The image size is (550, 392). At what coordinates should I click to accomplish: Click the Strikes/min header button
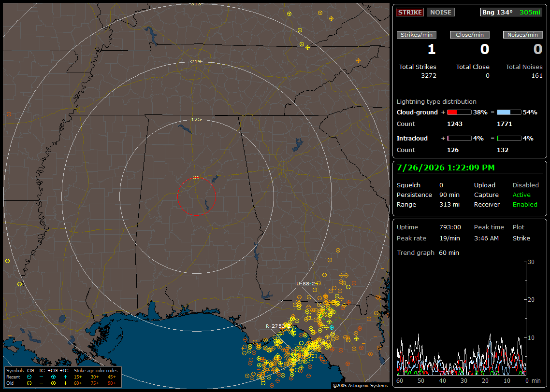coord(416,35)
